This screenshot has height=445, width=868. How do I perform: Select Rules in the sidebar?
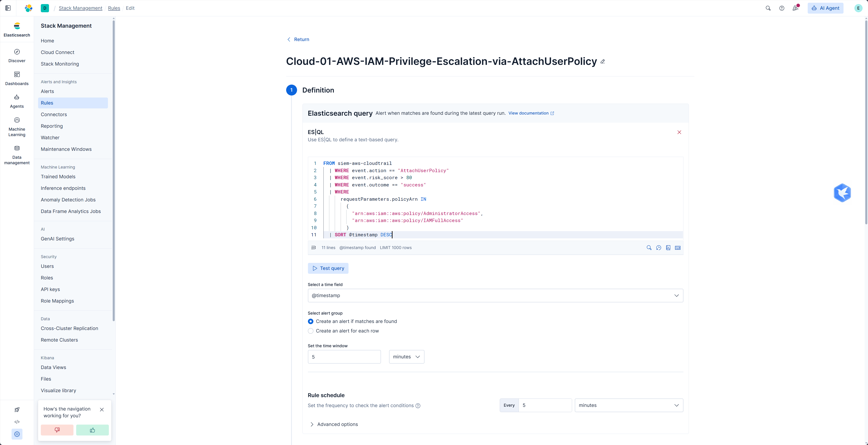click(73, 103)
